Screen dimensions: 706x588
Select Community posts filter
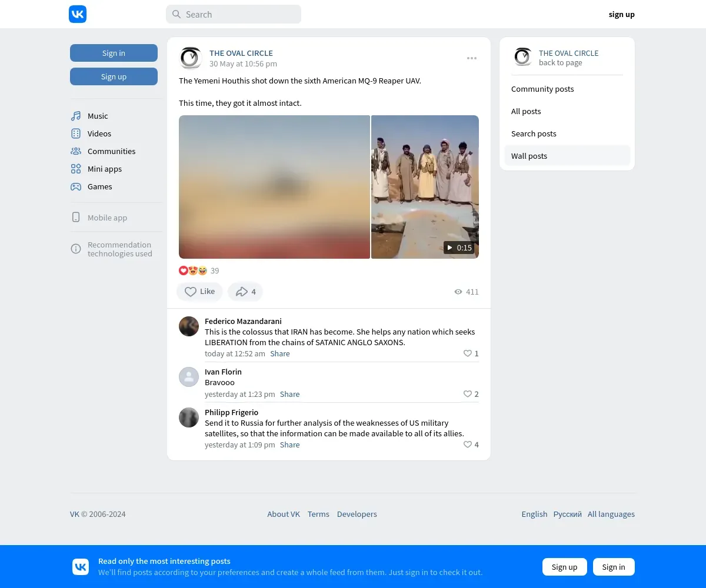click(567, 89)
